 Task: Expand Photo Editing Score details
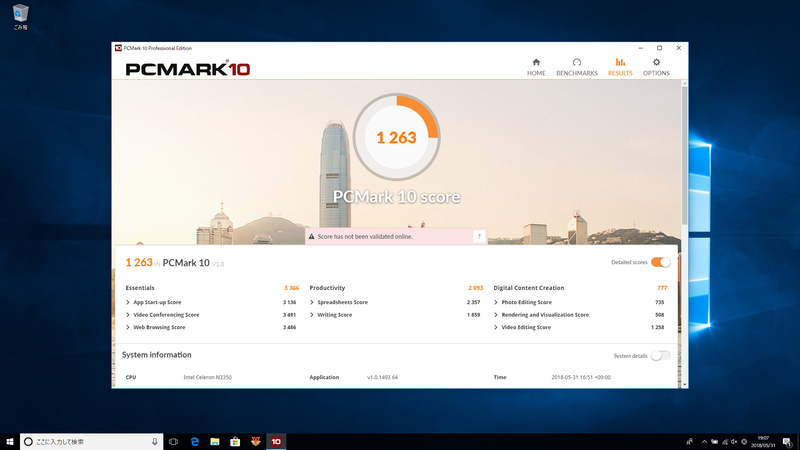[495, 302]
